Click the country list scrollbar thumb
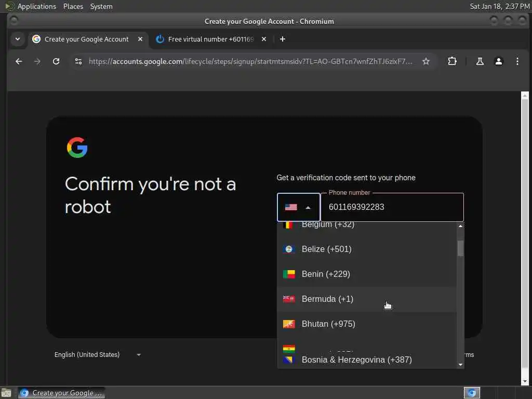Image resolution: width=532 pixels, height=399 pixels. pos(460,248)
